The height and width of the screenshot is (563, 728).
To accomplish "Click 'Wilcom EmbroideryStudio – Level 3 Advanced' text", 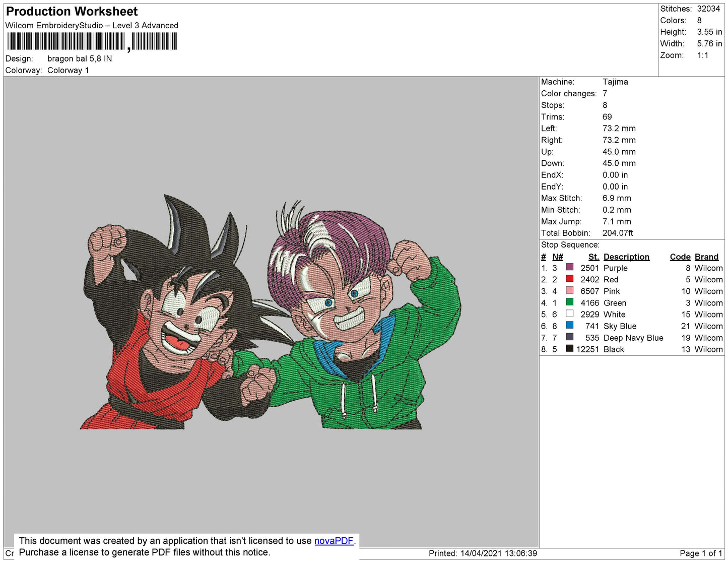I will [x=92, y=25].
